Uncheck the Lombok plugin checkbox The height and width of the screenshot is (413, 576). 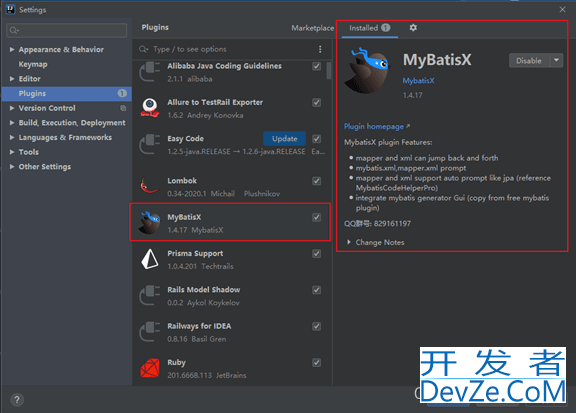316,181
